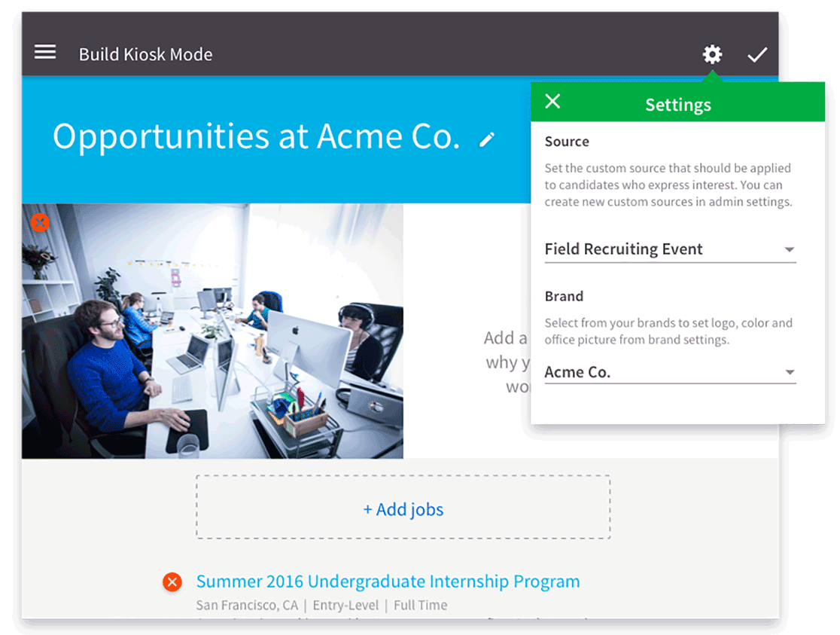Screen dimensions: 840x635
Task: Edit the page title with pencil icon
Action: 488,139
